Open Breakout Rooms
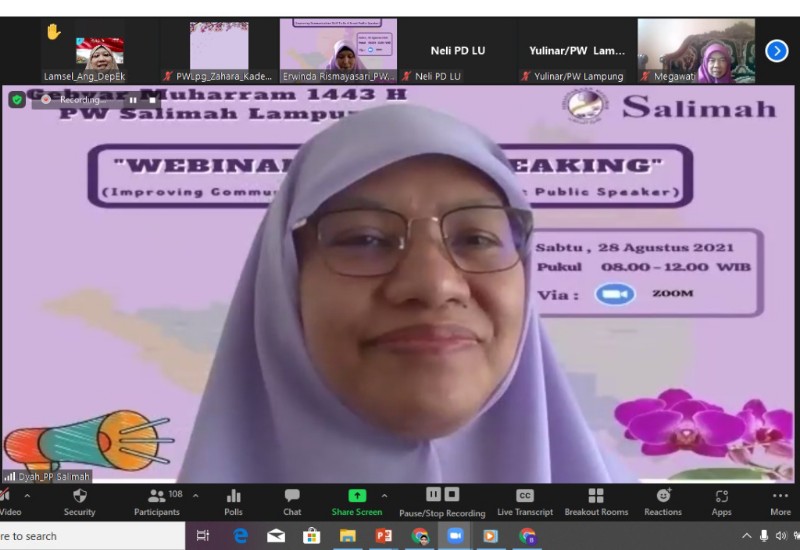800x550 pixels. (x=596, y=502)
